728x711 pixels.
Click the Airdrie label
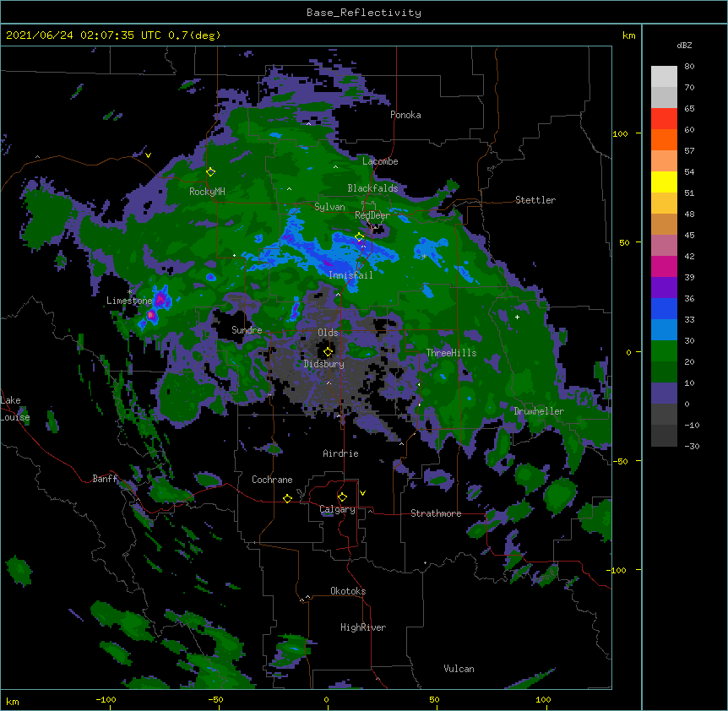point(340,453)
